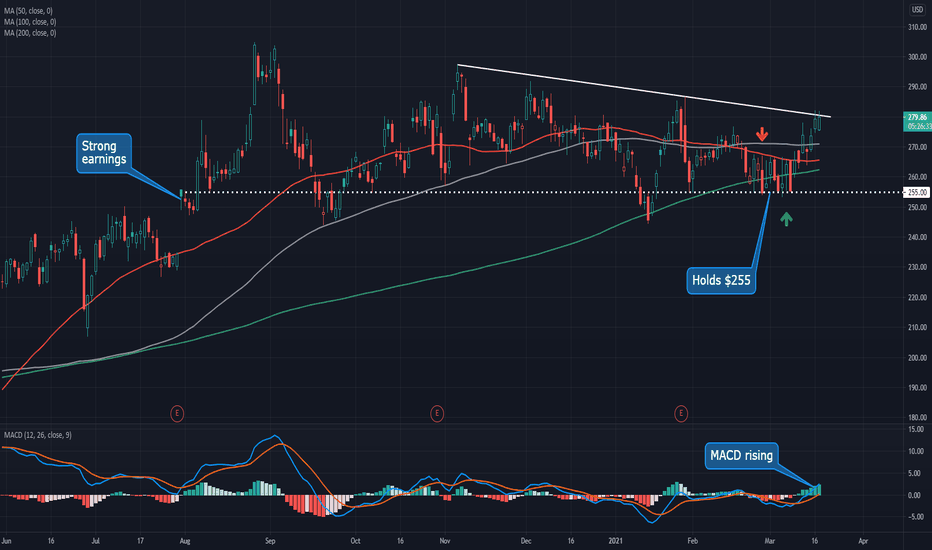The width and height of the screenshot is (932, 550).
Task: Click the Mar label on time axis
Action: point(770,541)
